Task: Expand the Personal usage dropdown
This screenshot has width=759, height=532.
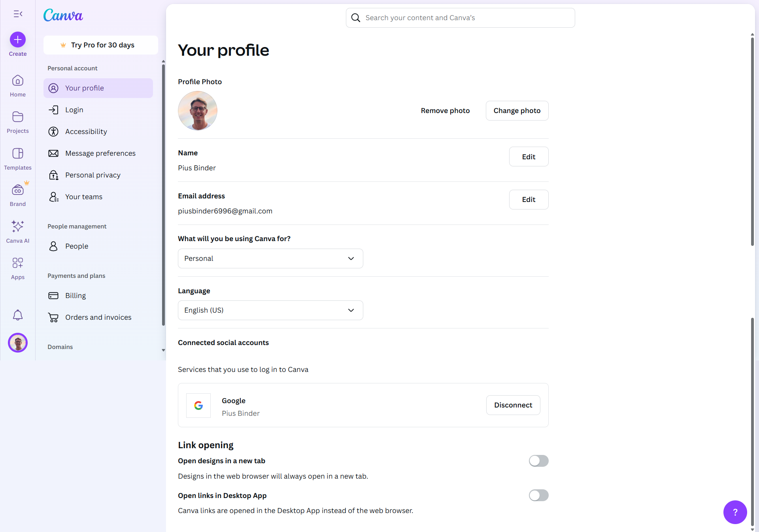Action: (270, 258)
